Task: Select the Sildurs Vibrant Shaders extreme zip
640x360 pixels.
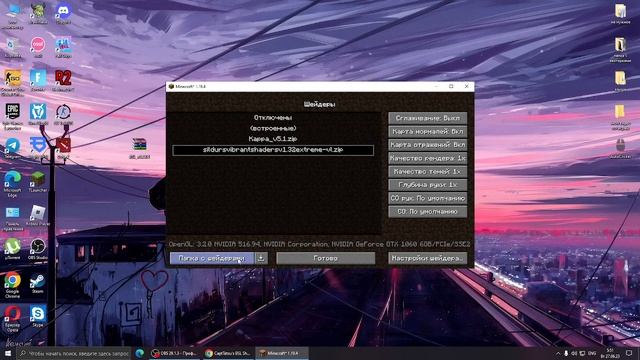Action: click(x=273, y=150)
